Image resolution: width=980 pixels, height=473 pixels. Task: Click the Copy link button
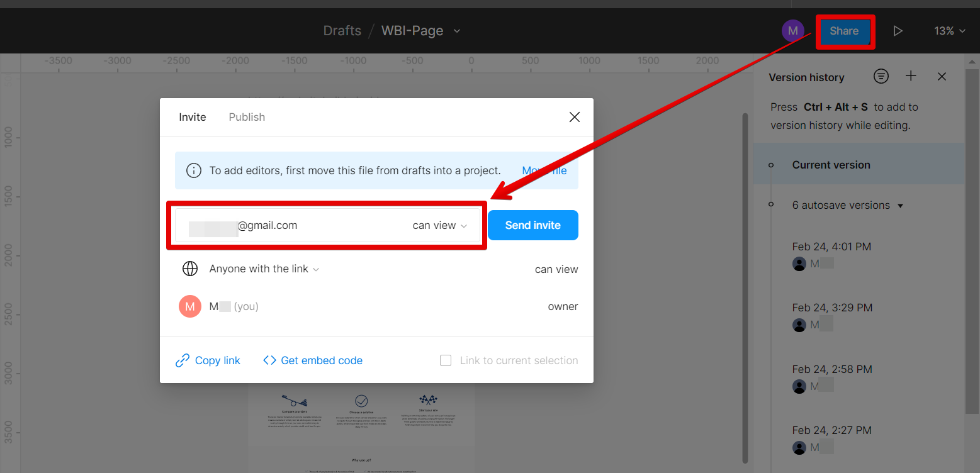tap(208, 360)
